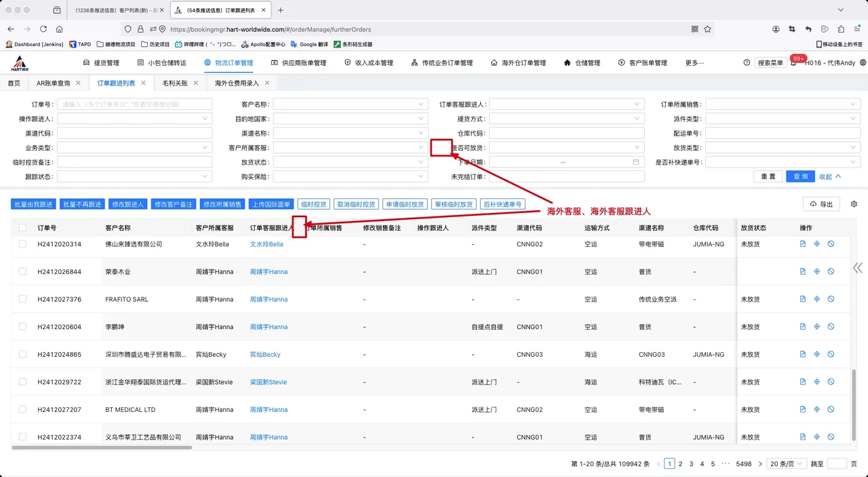
Task: Click the QR code icon in address bar
Action: pyautogui.click(x=694, y=29)
